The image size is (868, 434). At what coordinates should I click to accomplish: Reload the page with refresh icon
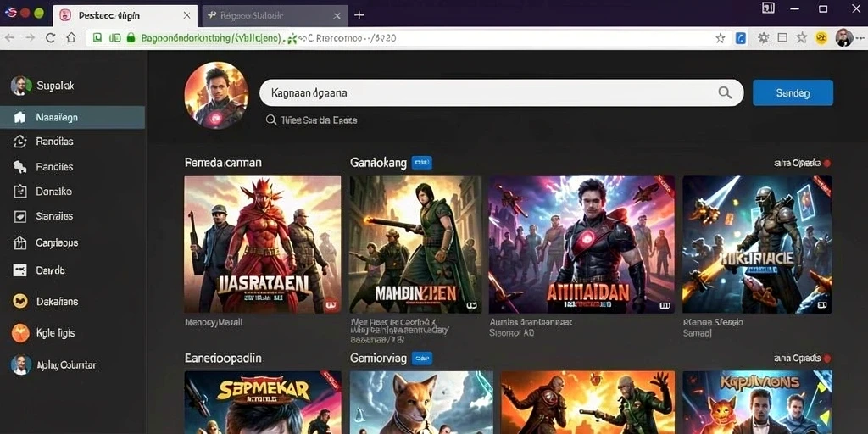(50, 37)
